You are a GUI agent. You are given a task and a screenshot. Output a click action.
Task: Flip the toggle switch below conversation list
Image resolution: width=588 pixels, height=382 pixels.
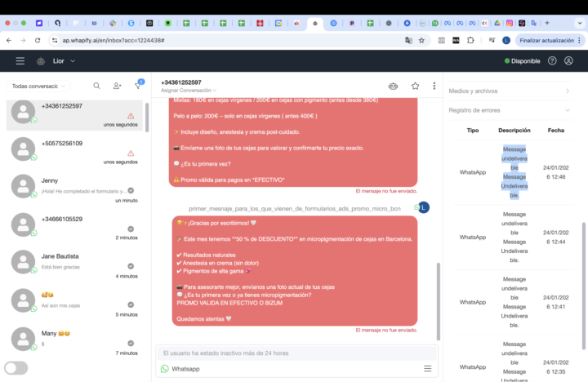pyautogui.click(x=16, y=368)
